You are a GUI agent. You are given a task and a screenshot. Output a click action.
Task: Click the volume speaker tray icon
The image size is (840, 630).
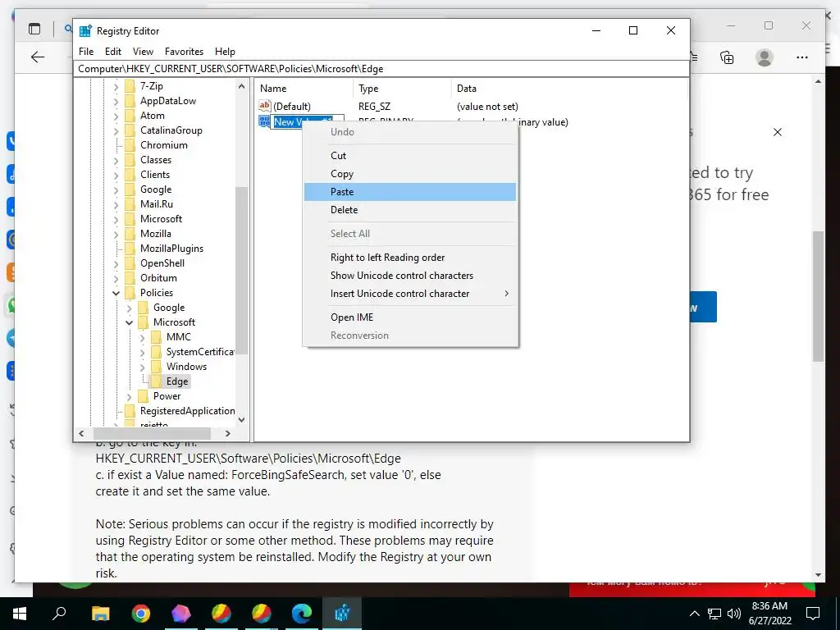(734, 614)
